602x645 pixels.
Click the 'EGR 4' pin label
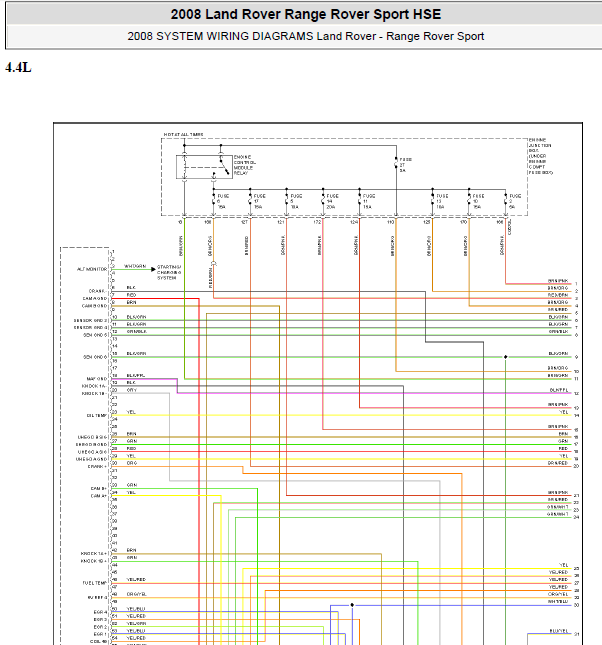tap(100, 612)
